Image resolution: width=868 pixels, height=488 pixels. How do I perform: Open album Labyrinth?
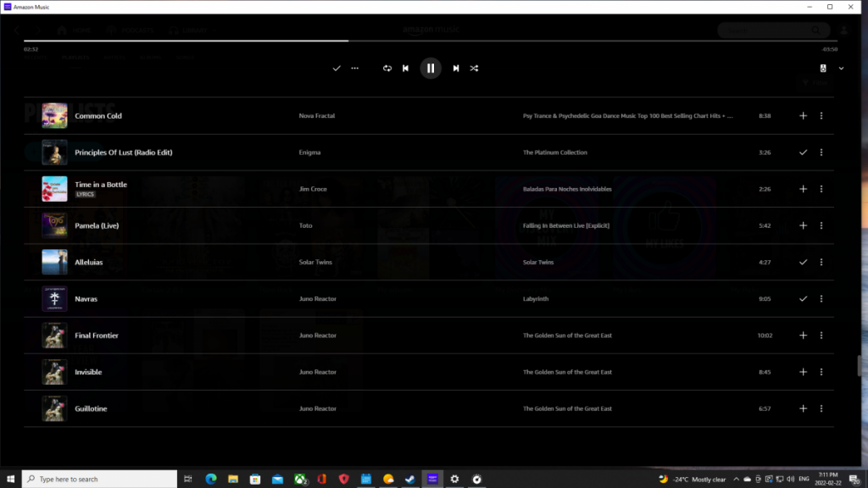(536, 299)
